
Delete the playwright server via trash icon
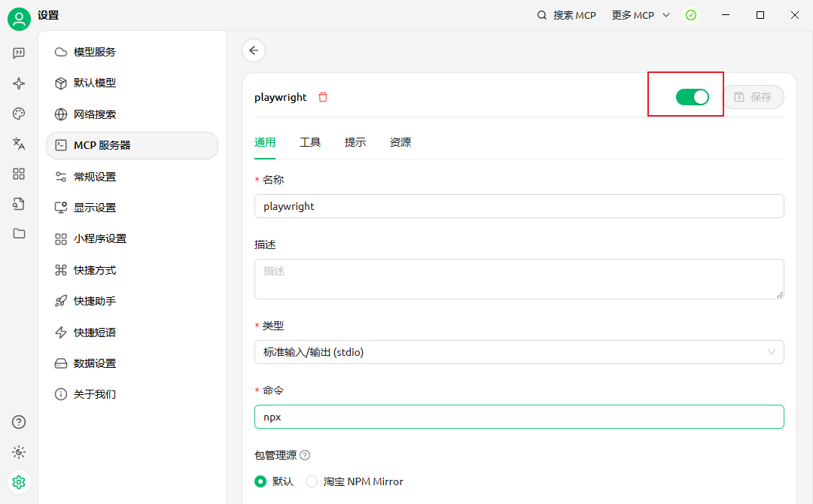pos(323,97)
